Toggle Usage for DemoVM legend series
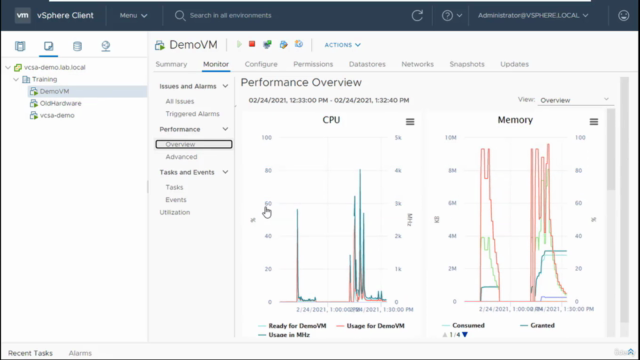The image size is (640, 360). pyautogui.click(x=370, y=326)
